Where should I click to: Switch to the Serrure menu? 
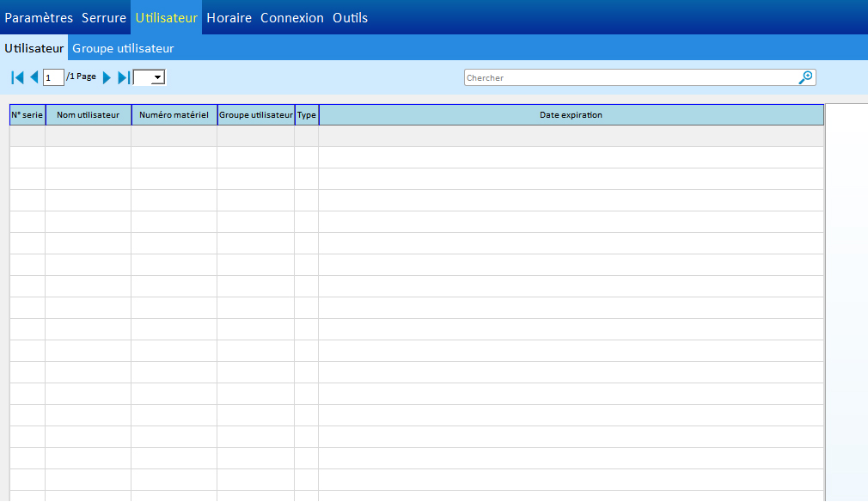click(104, 17)
